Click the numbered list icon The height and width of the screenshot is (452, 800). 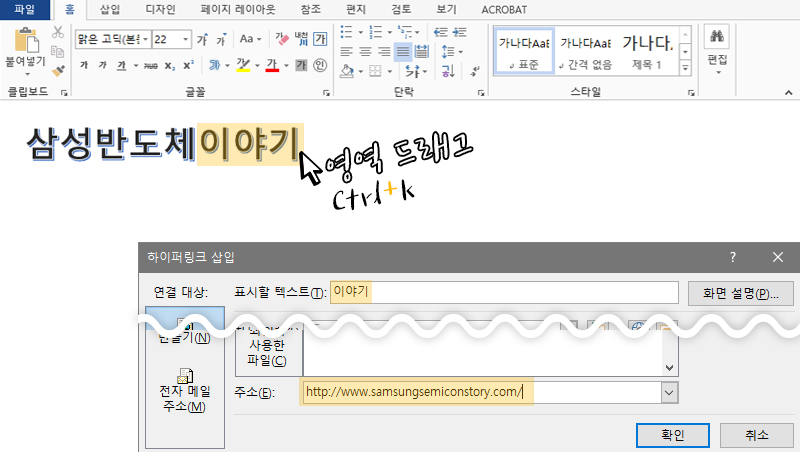click(x=376, y=32)
